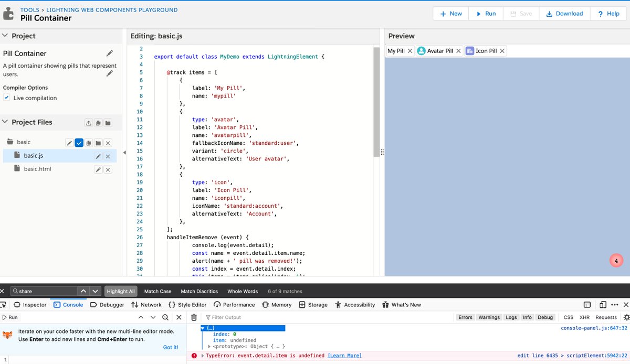Edit the Pill Container project title pencil

(x=109, y=53)
